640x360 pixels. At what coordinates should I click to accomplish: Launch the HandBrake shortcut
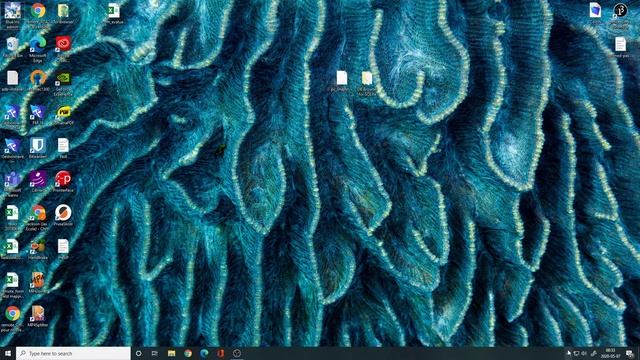click(38, 246)
